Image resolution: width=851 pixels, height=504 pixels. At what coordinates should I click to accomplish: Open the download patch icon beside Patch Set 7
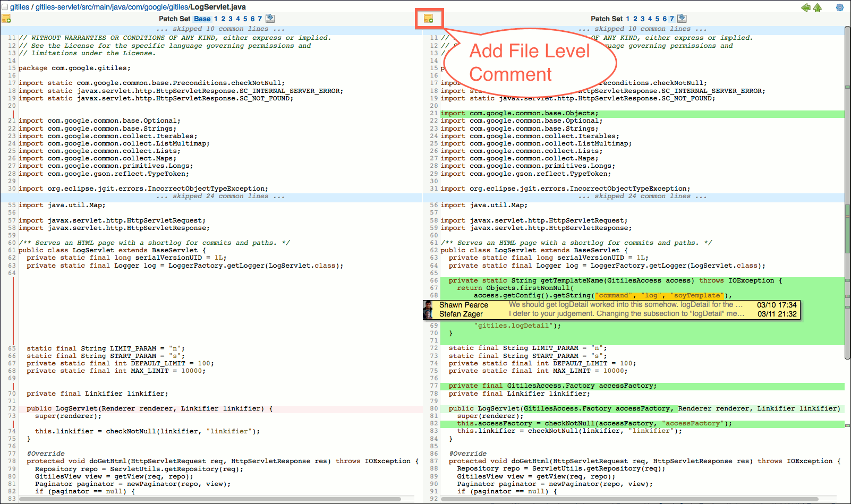(x=682, y=18)
